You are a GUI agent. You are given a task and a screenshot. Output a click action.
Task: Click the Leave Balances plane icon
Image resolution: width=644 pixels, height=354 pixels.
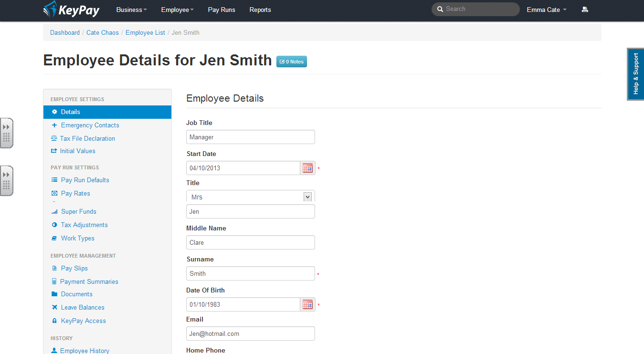pyautogui.click(x=54, y=307)
